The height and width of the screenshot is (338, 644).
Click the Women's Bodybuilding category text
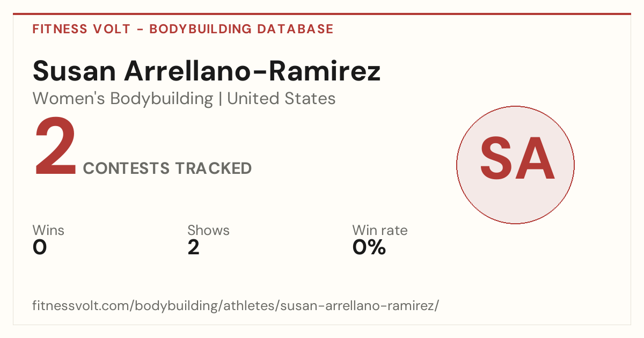[123, 99]
